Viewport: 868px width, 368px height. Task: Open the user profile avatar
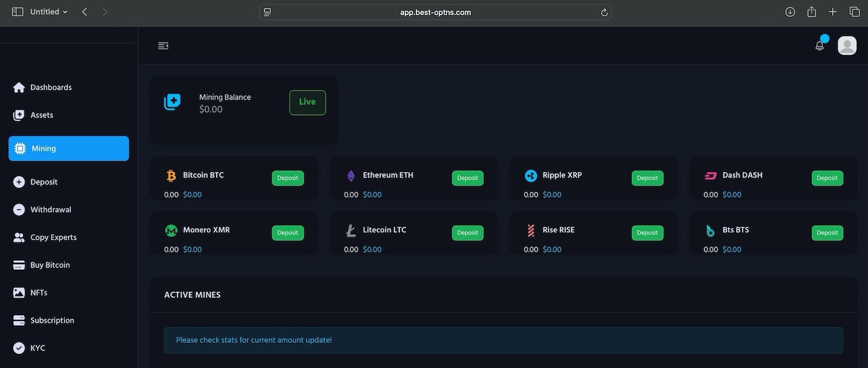point(847,45)
